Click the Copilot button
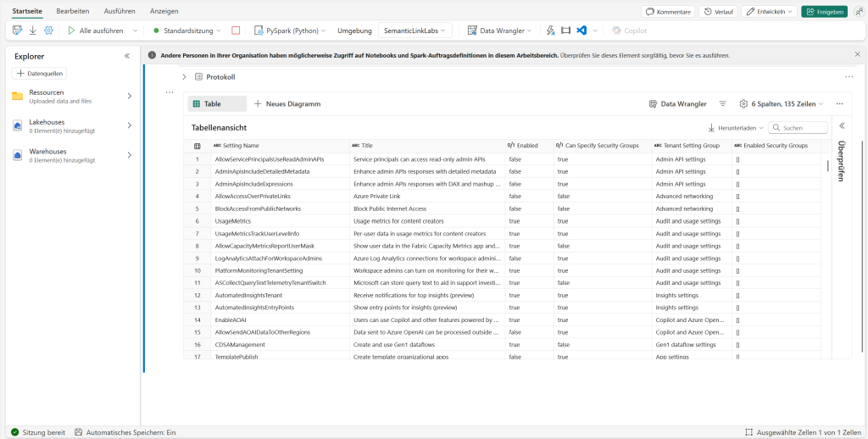The width and height of the screenshot is (868, 439). tap(630, 31)
